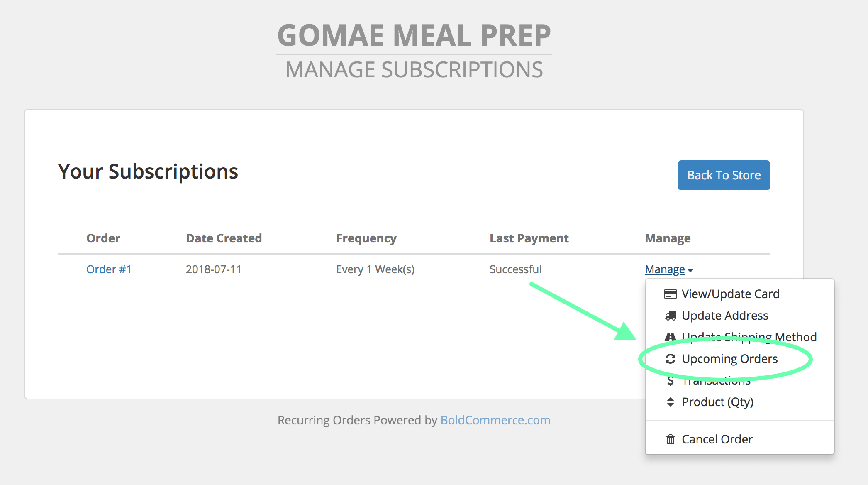Select View/Update Card menu entry
This screenshot has height=485, width=868.
[739, 294]
